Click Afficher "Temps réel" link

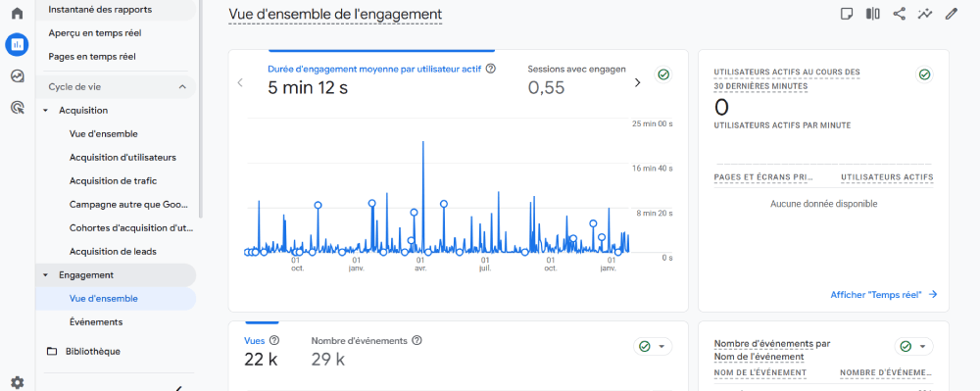click(x=884, y=294)
